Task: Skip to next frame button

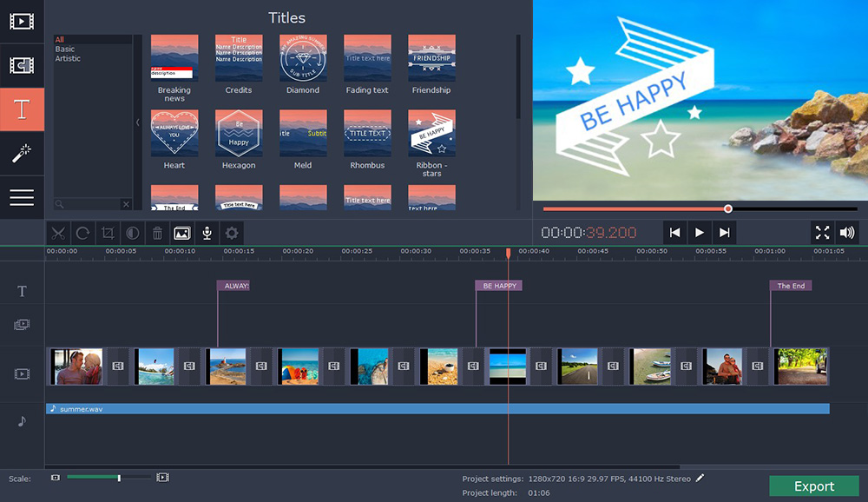Action: point(724,233)
